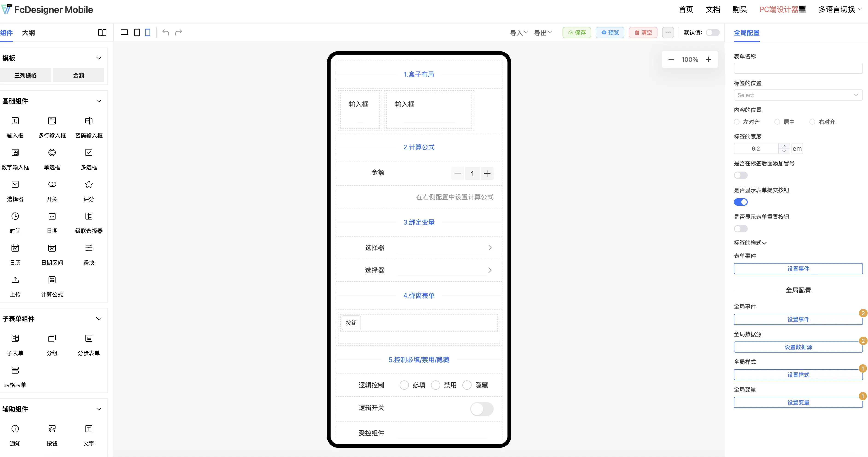Viewport: 868px width, 457px height.
Task: Select the desktop device preview icon
Action: click(124, 32)
